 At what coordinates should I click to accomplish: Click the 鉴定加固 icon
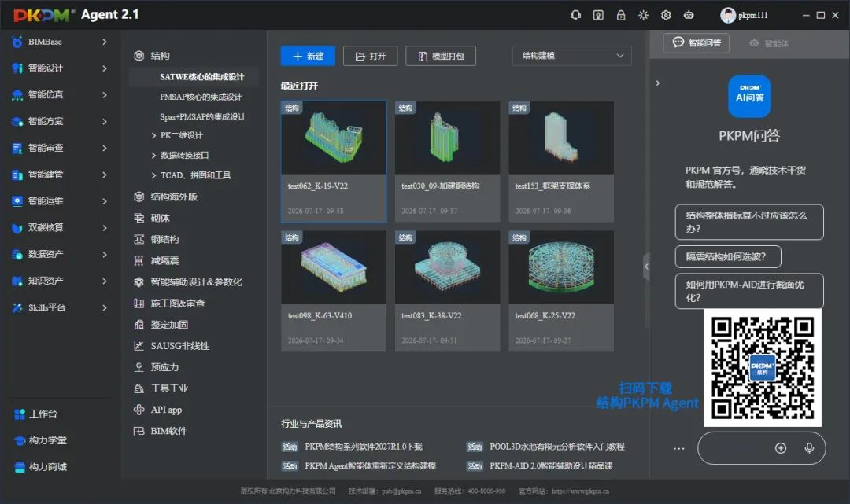[139, 324]
